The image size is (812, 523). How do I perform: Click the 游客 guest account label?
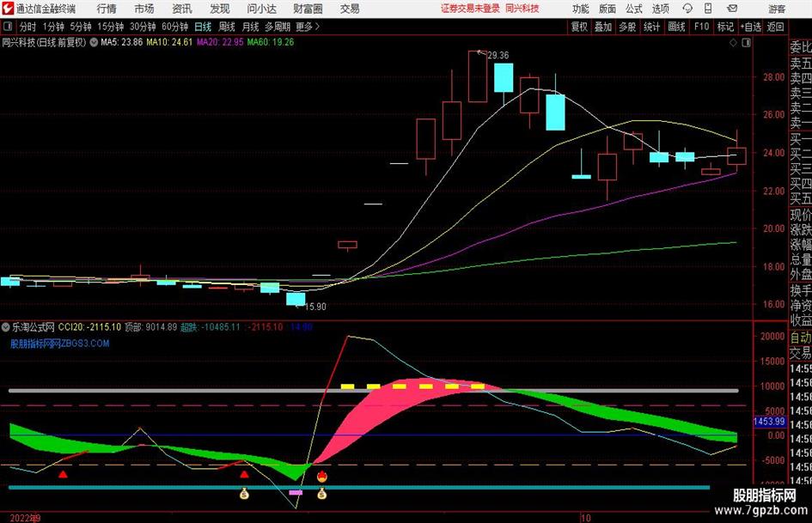[x=776, y=9]
